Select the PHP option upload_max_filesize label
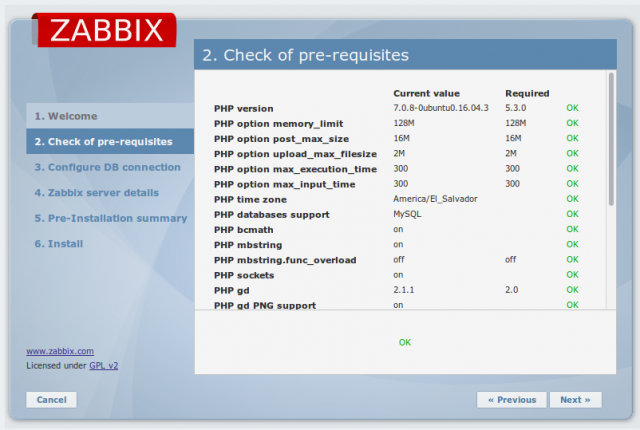The width and height of the screenshot is (640, 430). point(295,154)
